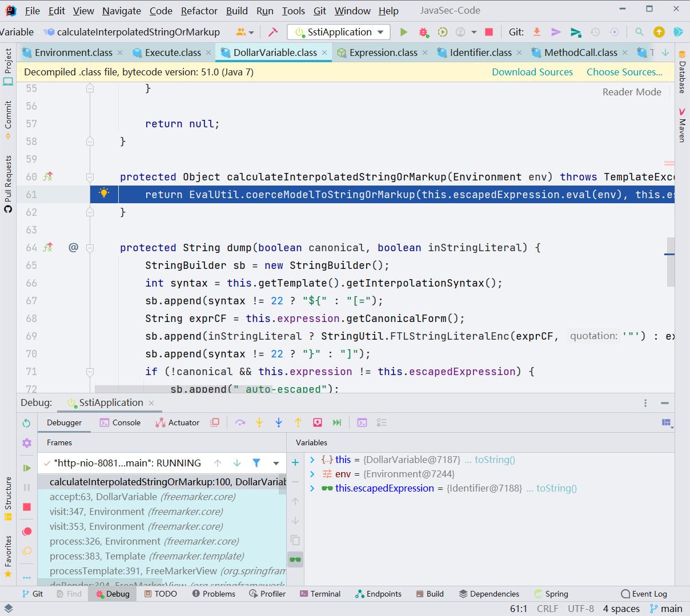Expand the env Environment variable
Image resolution: width=690 pixels, height=616 pixels.
pos(313,474)
